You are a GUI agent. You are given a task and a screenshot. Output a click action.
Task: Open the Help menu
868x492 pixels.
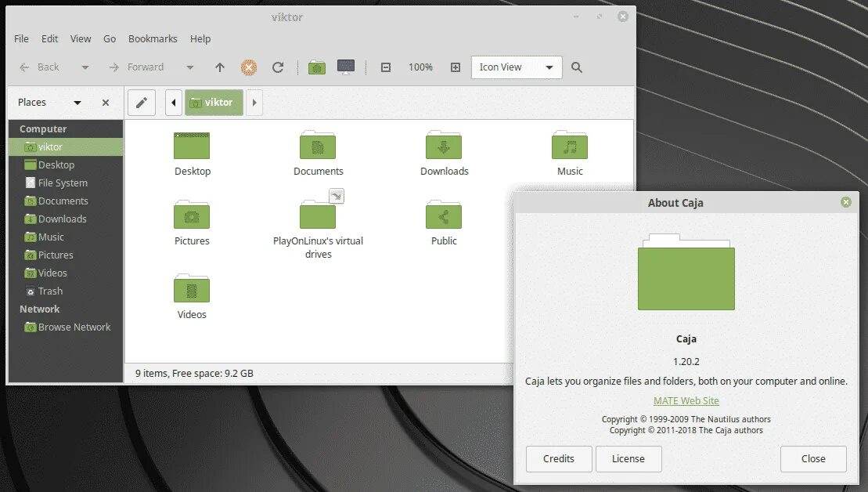[x=200, y=39]
